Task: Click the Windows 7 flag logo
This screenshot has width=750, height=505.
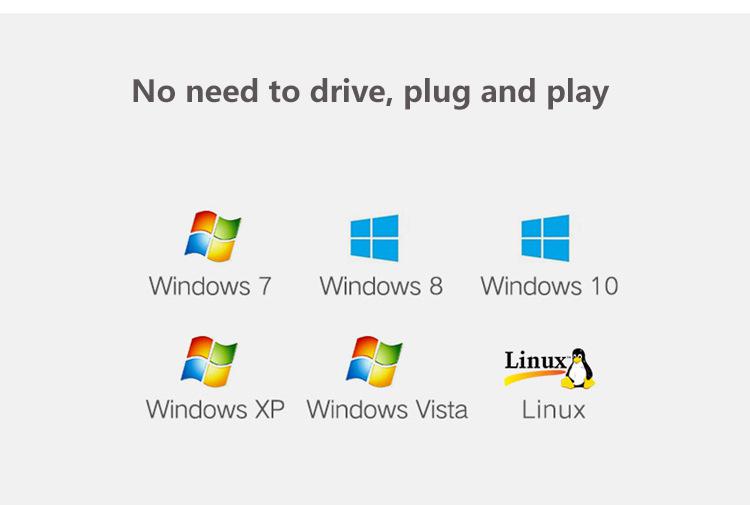Action: 213,236
